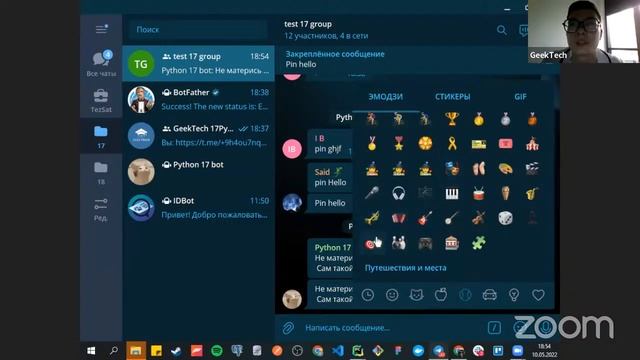Jump to the smileys emoji category
The height and width of the screenshot is (360, 640).
tap(392, 295)
